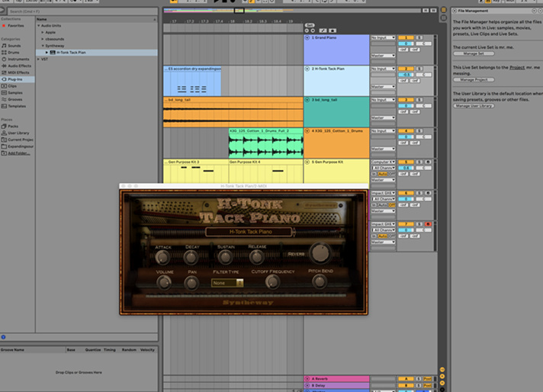Viewport: 543px width, 392px height.
Task: Open track 5 Computer Keyboard input dropdown
Action: pos(383,162)
